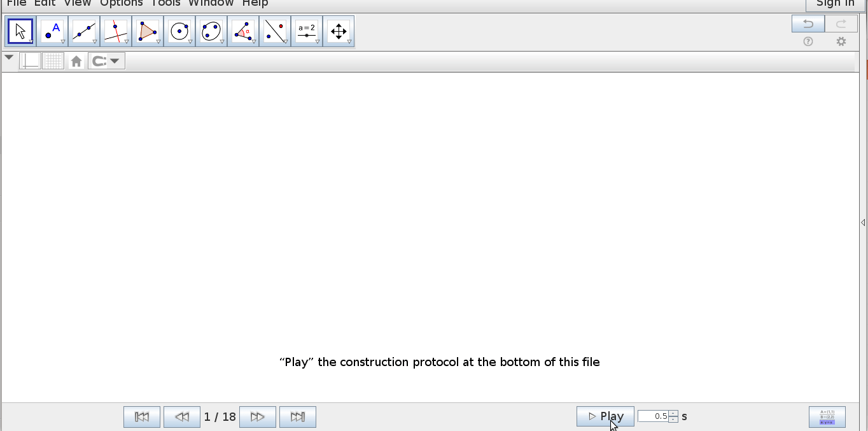
Task: Select the Slider a=2 tool
Action: 307,31
